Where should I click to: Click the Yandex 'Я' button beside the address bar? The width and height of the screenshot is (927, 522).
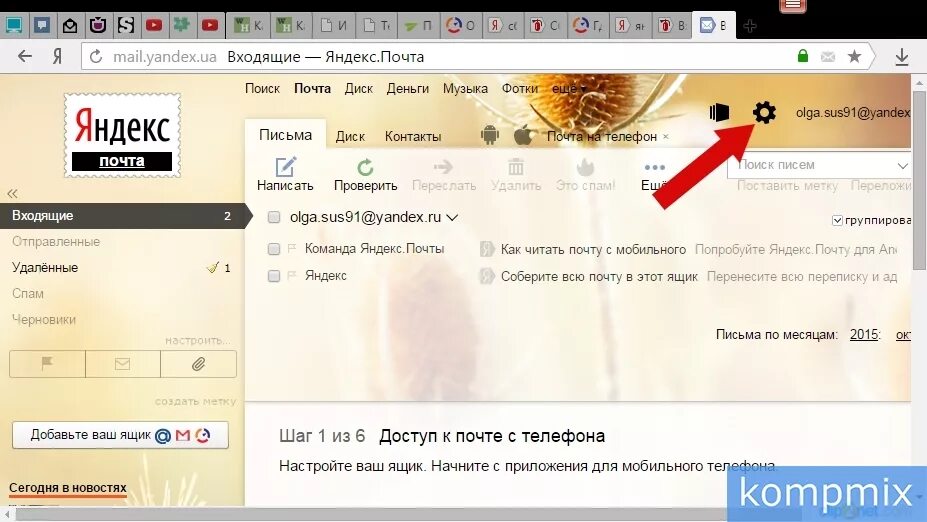[x=57, y=57]
